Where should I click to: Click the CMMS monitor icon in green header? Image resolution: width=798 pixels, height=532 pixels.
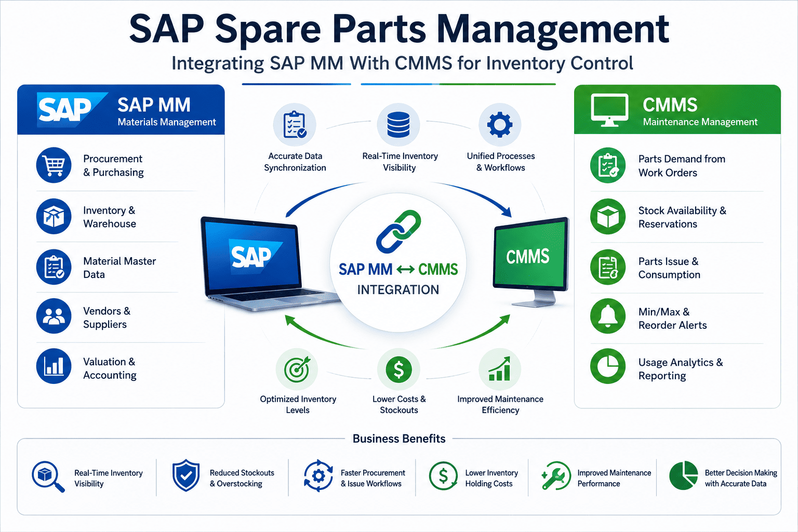[x=610, y=110]
